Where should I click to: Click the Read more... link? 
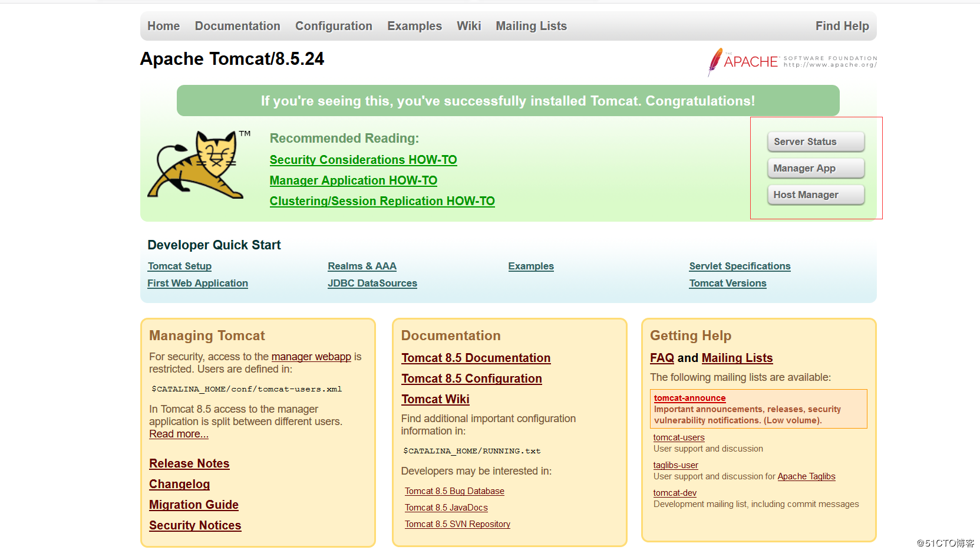179,434
